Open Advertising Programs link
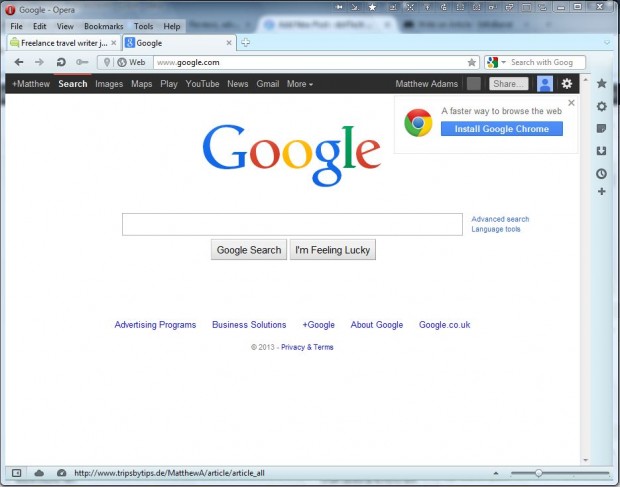The image size is (620, 487). (155, 325)
